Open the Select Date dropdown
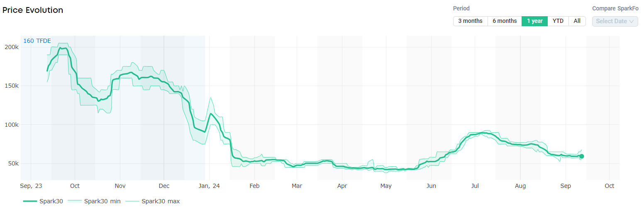The image size is (644, 212). point(615,21)
